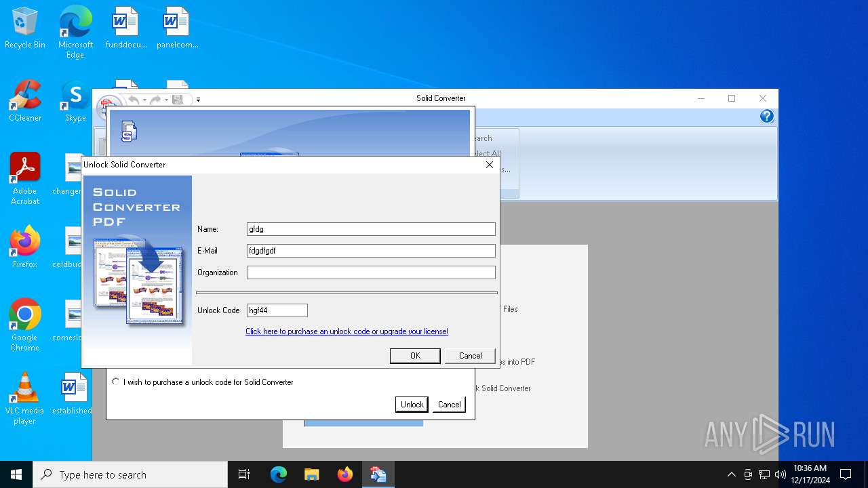Open Solid Converter help icon
The image size is (868, 488).
pyautogui.click(x=767, y=117)
